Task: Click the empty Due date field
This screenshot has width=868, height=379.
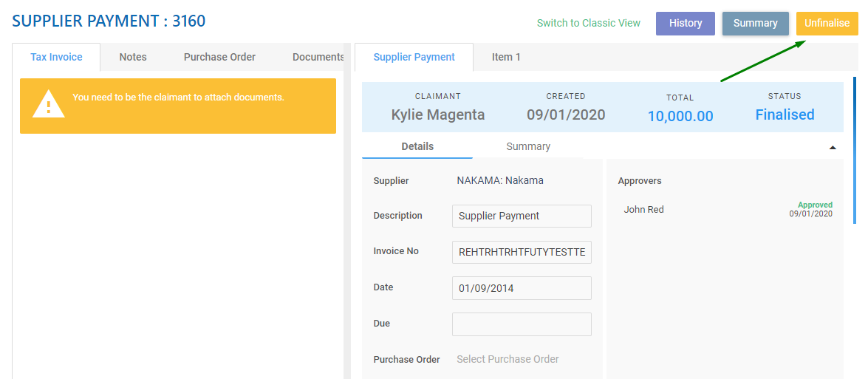Action: click(522, 324)
